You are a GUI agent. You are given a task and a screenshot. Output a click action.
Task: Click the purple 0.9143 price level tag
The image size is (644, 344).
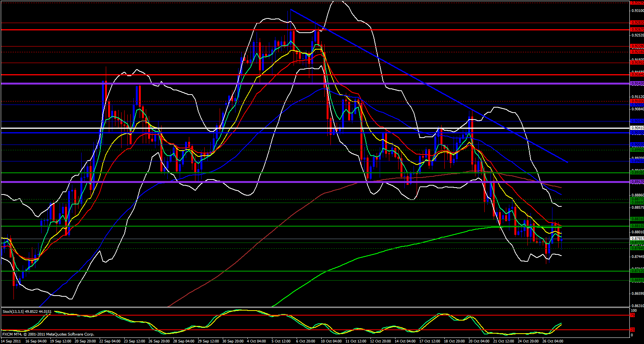point(637,83)
